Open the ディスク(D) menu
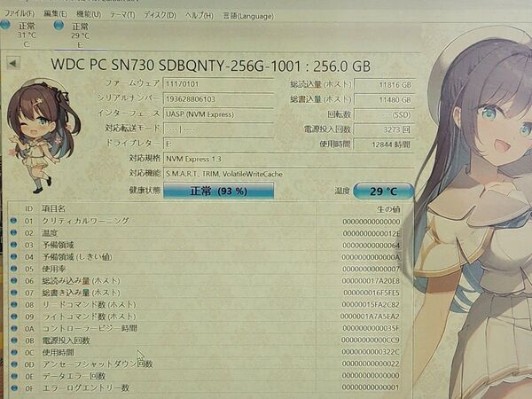532x399 pixels. (x=160, y=15)
